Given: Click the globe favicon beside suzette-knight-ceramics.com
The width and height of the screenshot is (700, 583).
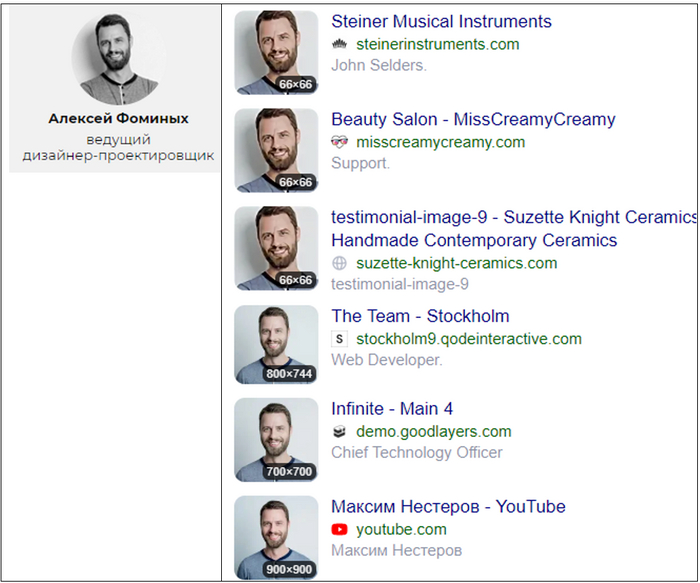Looking at the screenshot, I should click(x=339, y=263).
